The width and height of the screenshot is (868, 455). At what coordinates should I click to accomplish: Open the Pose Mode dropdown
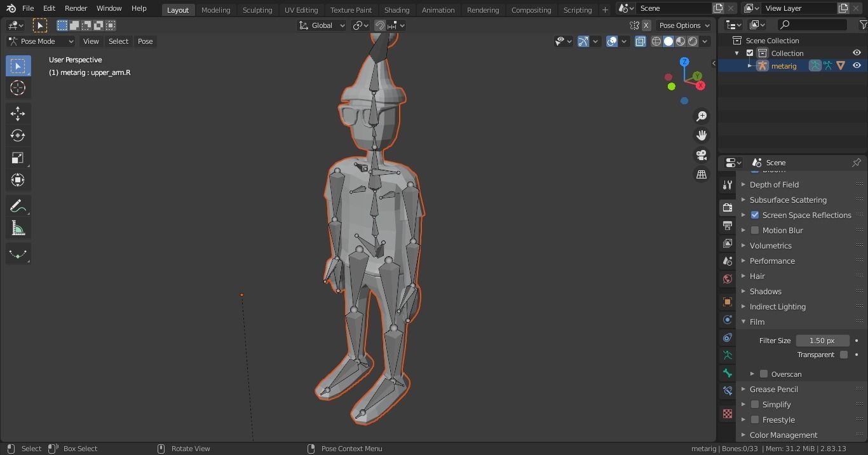pyautogui.click(x=41, y=41)
